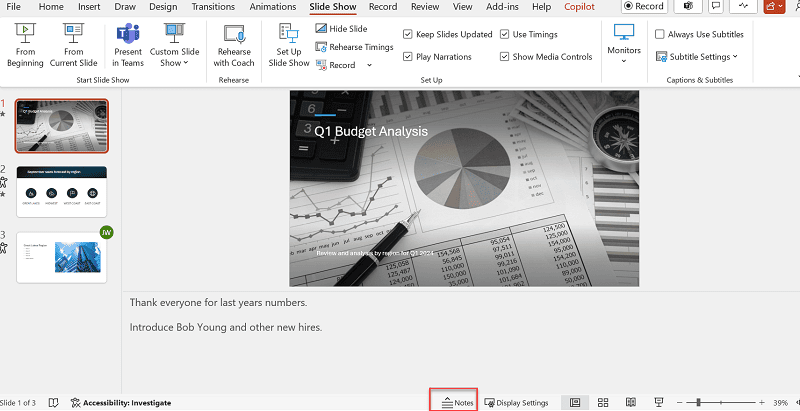
Task: Switch to Slide Sorter view in status bar
Action: pos(604,402)
